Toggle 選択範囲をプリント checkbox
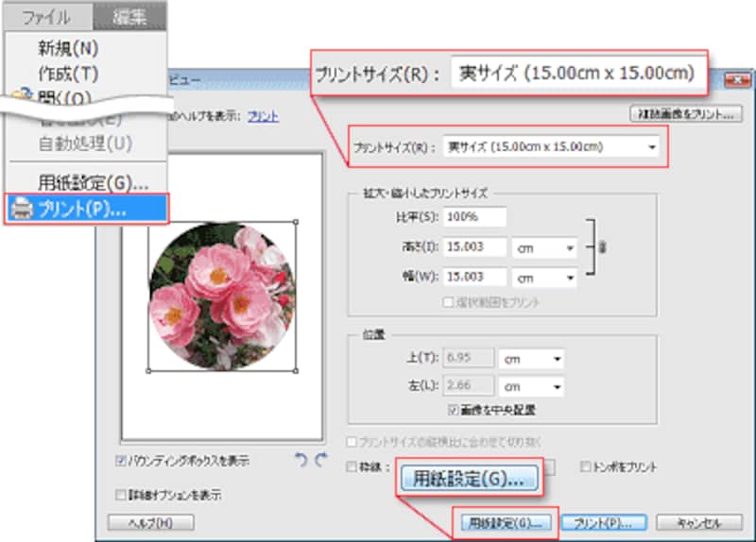This screenshot has width=756, height=542. [448, 302]
